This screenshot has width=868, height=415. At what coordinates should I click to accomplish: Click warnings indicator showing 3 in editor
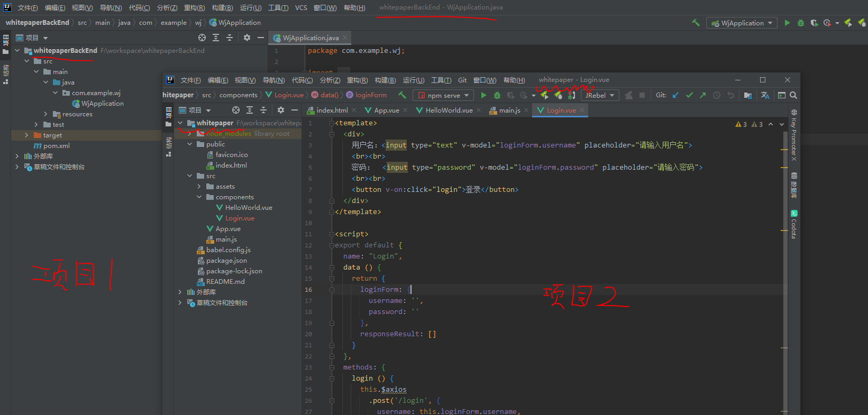[x=741, y=124]
